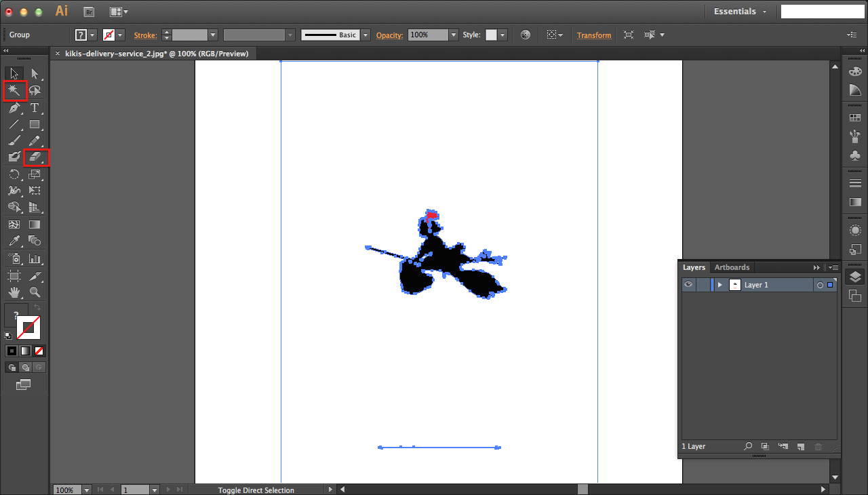Select the Slice tool
This screenshot has height=495, width=868.
(35, 276)
